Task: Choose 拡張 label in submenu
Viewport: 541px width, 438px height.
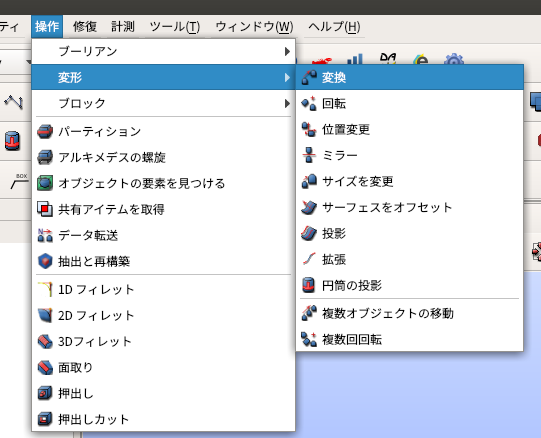Action: point(334,260)
